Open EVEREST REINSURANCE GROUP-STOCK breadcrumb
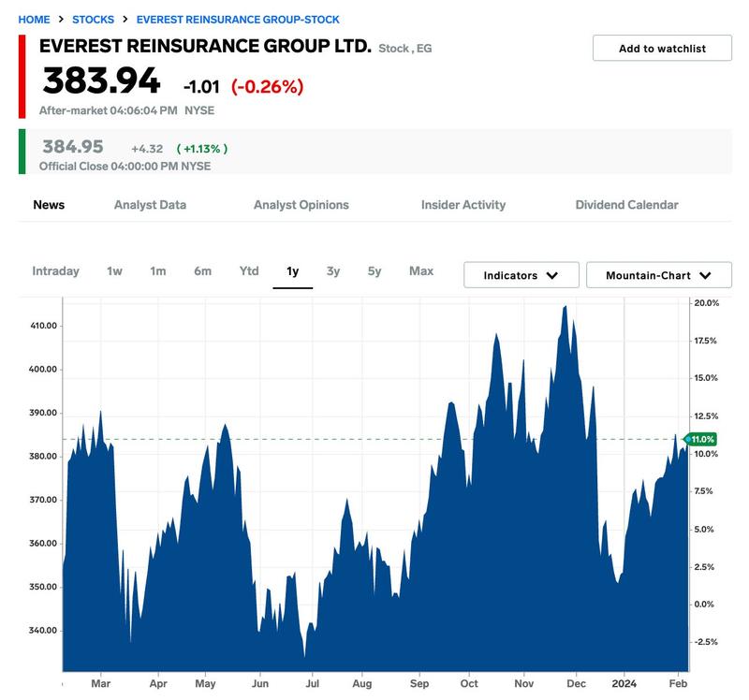This screenshot has height=700, width=749. coord(238,20)
